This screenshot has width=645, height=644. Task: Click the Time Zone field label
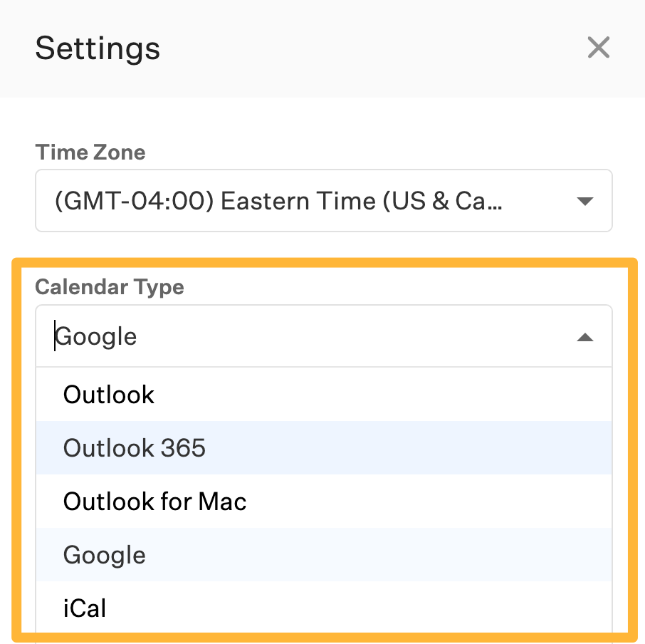coord(90,152)
